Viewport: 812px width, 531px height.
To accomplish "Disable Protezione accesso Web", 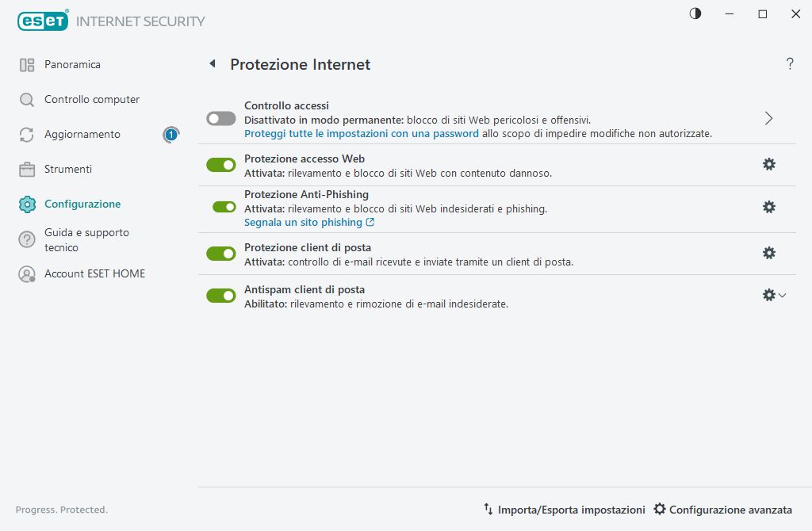I will 220,164.
